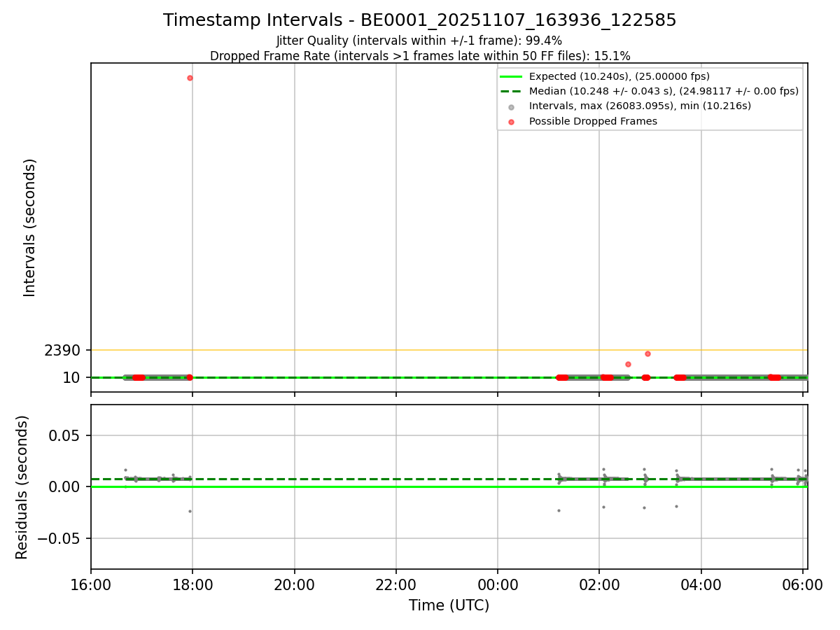Click the red dot marker in legend
Screen dimensions: 840x630
pyautogui.click(x=511, y=122)
